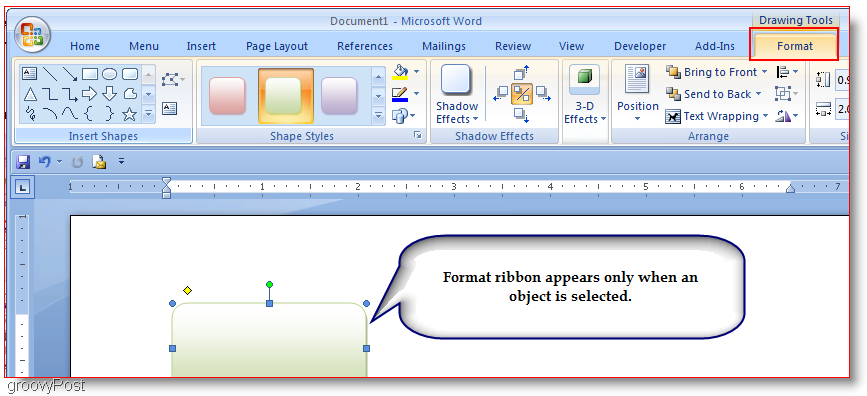Open the round Office button menu
The height and width of the screenshot is (396, 867).
pyautogui.click(x=33, y=35)
